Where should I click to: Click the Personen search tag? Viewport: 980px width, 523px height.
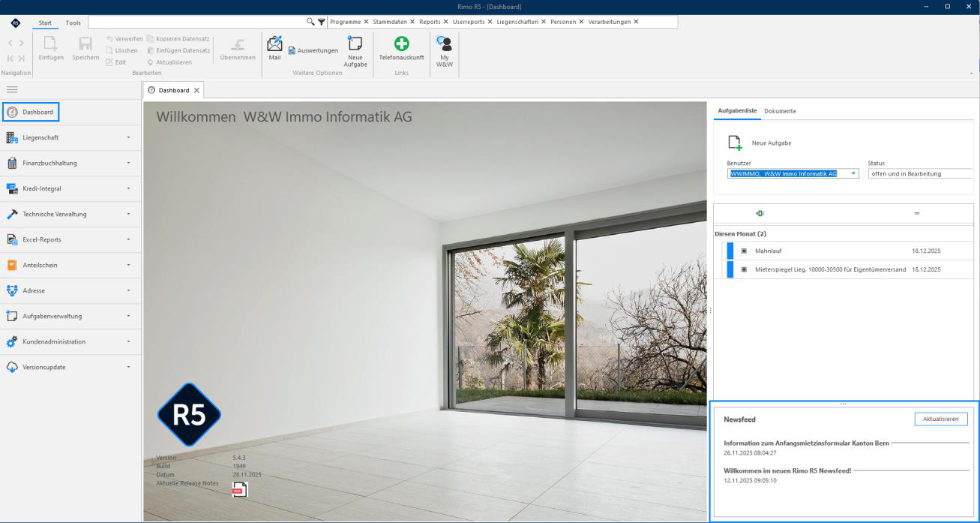point(564,22)
